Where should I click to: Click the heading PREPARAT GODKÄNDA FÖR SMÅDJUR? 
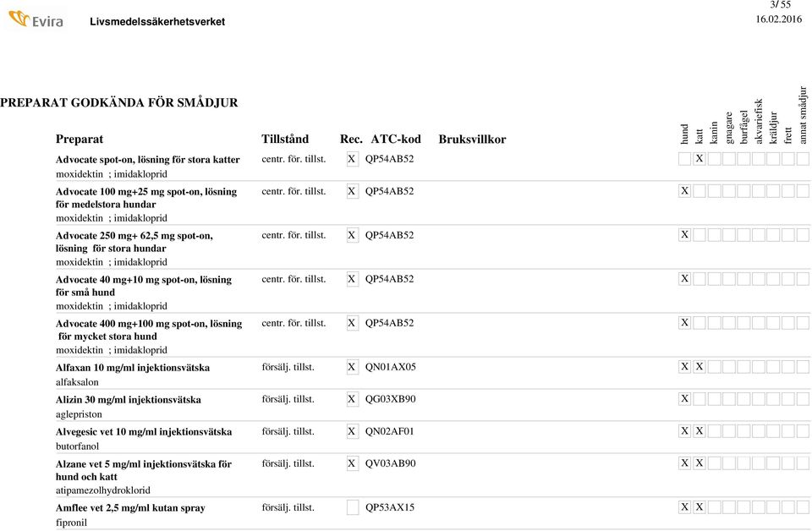pos(119,102)
